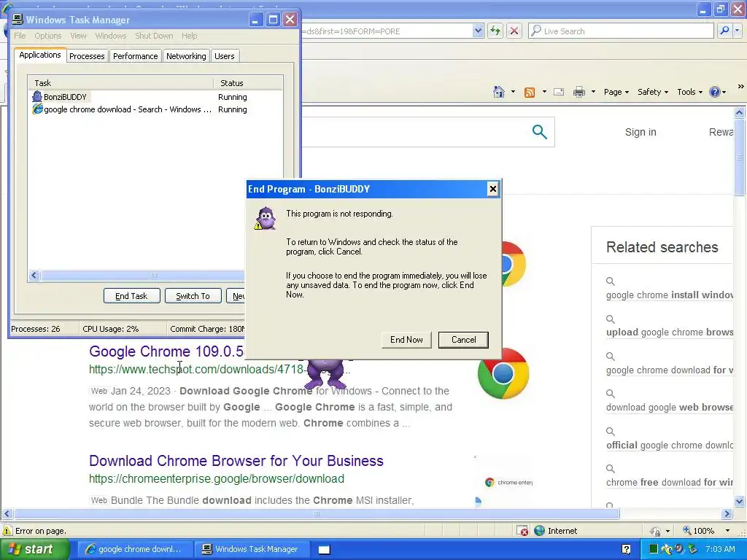Open Live Search provider dropdown arrow
The width and height of the screenshot is (747, 560).
pyautogui.click(x=737, y=31)
